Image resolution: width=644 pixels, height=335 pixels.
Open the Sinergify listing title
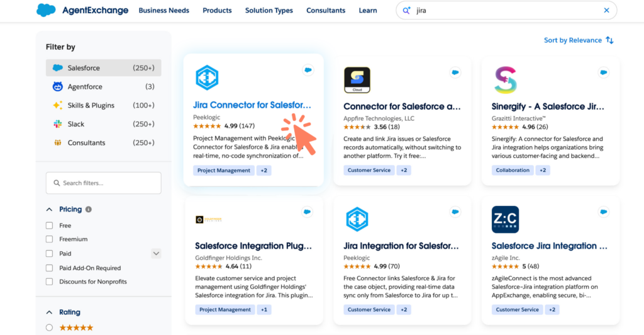tap(548, 106)
